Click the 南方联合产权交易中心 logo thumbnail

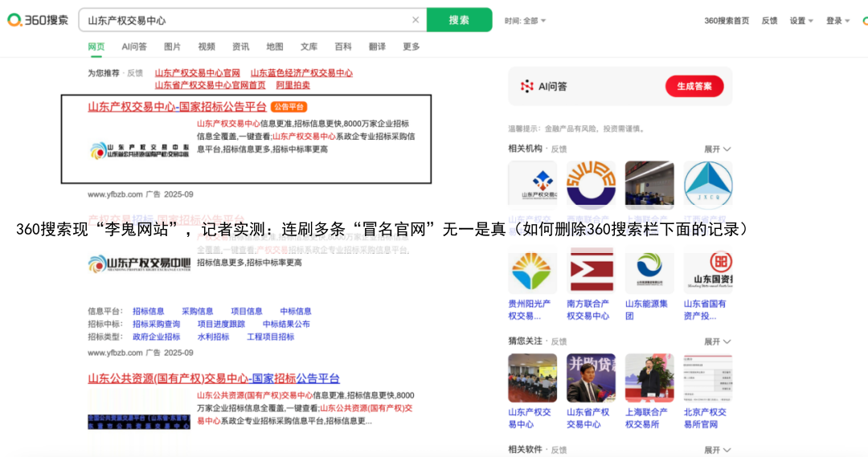[x=592, y=271]
